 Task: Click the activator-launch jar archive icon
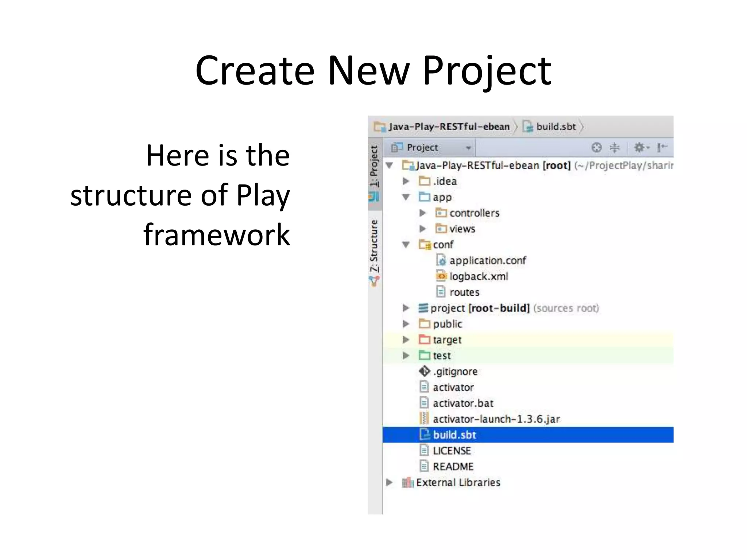click(424, 419)
